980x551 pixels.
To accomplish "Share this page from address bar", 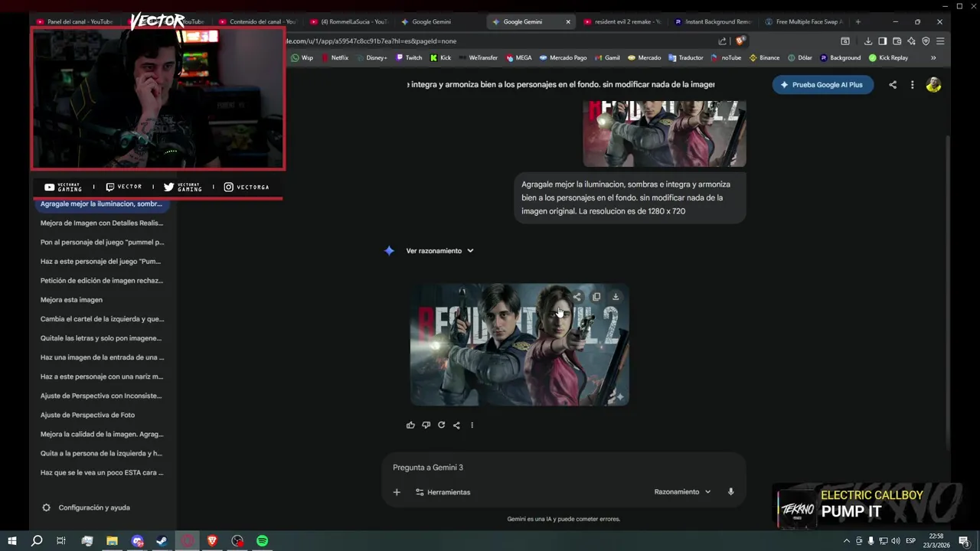I will tap(722, 41).
